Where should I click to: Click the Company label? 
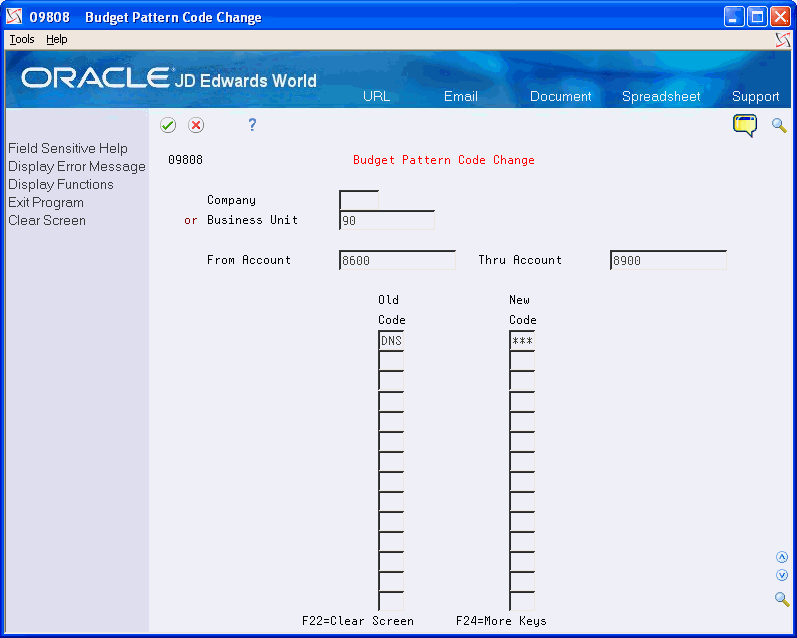[231, 200]
